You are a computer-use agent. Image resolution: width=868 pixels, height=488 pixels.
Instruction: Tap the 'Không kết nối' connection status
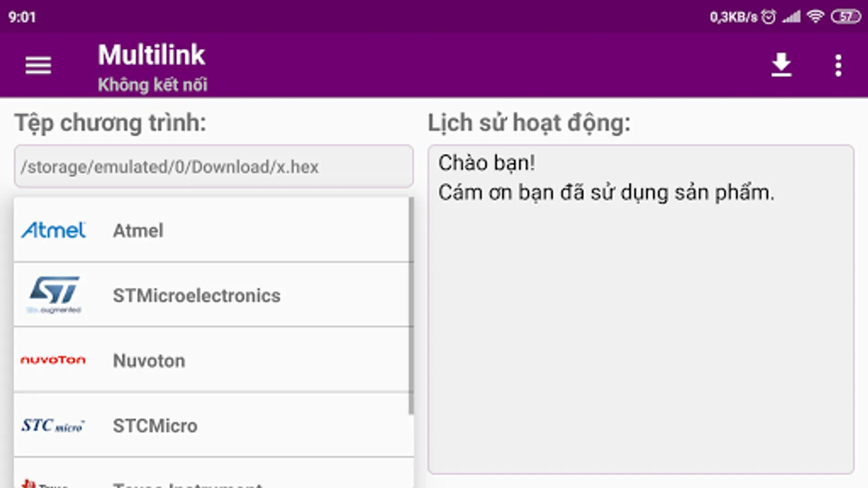pos(152,85)
